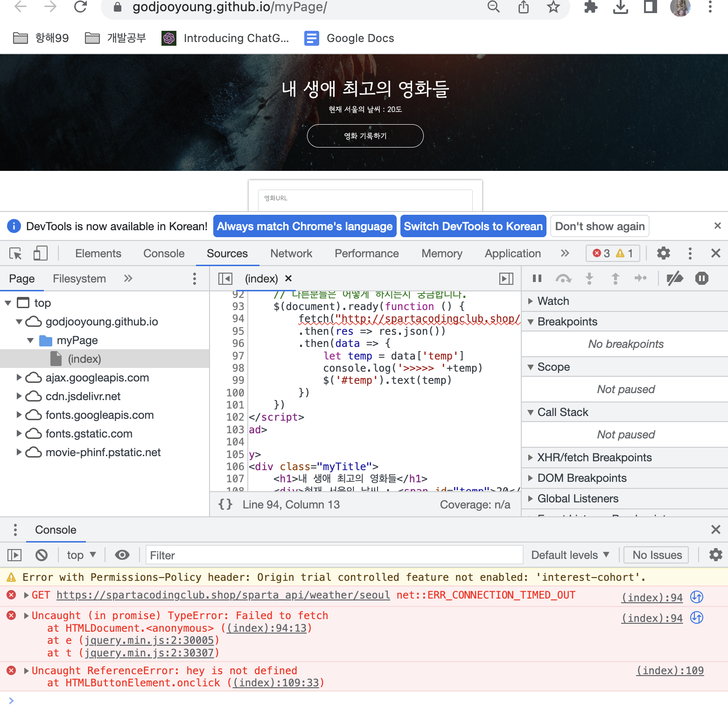728x705 pixels.
Task: Open (index):109 source link
Action: click(670, 671)
